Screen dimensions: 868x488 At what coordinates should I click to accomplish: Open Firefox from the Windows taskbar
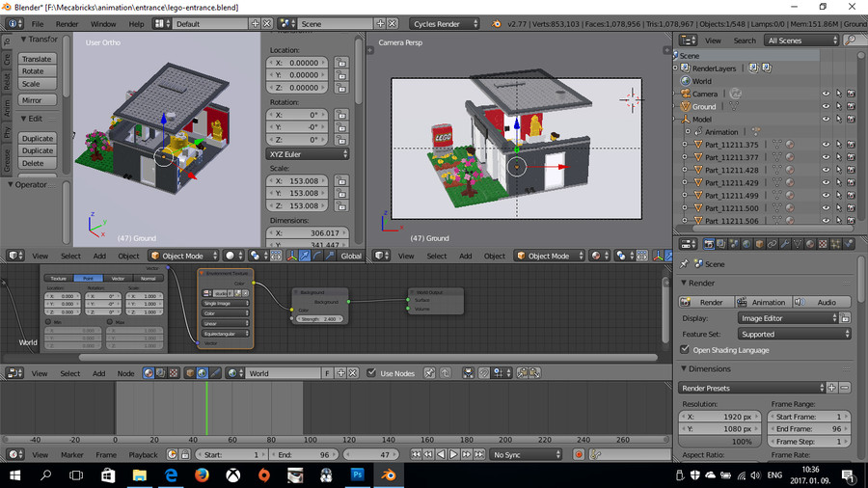(203, 474)
